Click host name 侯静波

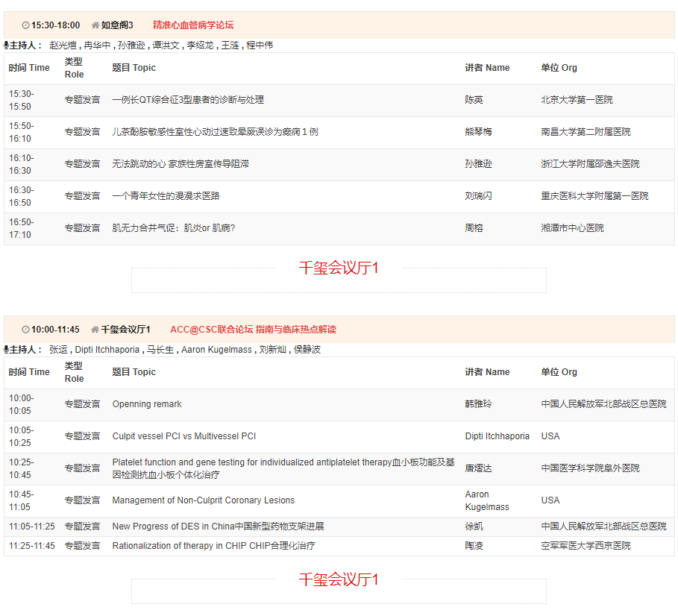[307, 350]
